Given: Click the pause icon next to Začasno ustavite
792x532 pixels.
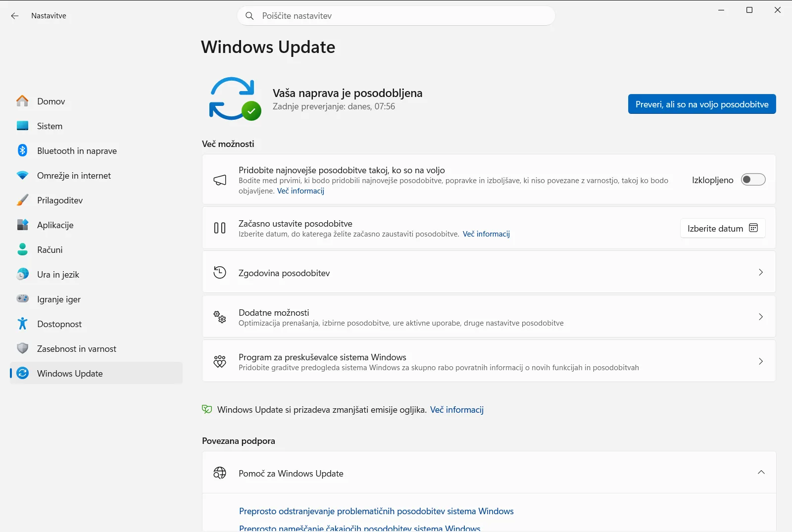Looking at the screenshot, I should click(220, 228).
